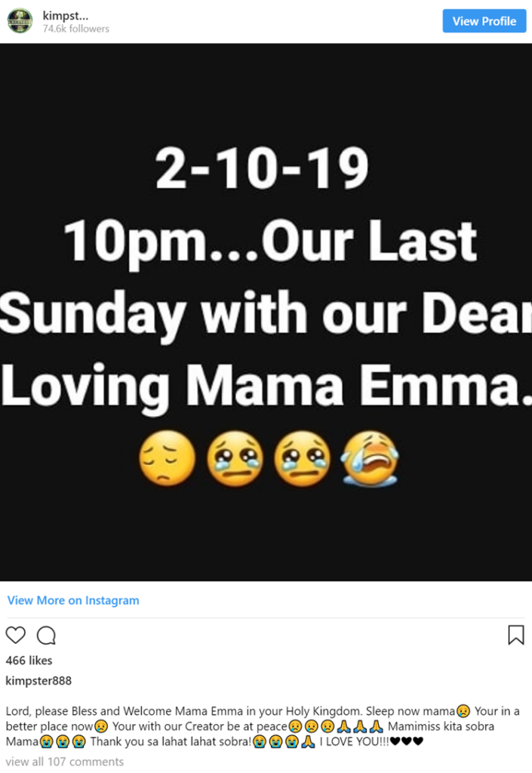Expand view all 107 comments
This screenshot has width=532, height=773.
tap(65, 762)
